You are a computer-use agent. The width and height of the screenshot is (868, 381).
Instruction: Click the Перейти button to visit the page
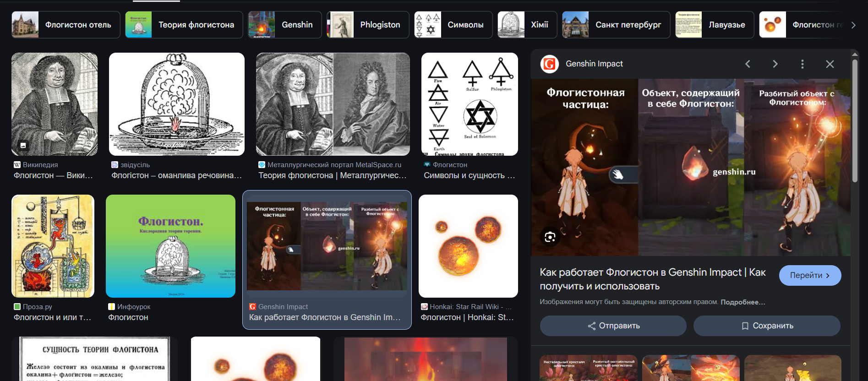pyautogui.click(x=810, y=276)
